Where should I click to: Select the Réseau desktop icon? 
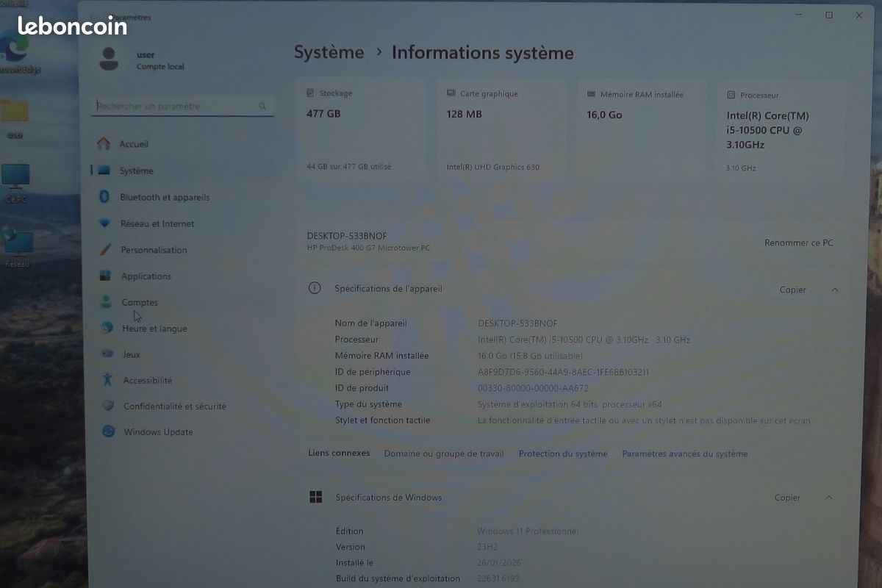(x=16, y=240)
